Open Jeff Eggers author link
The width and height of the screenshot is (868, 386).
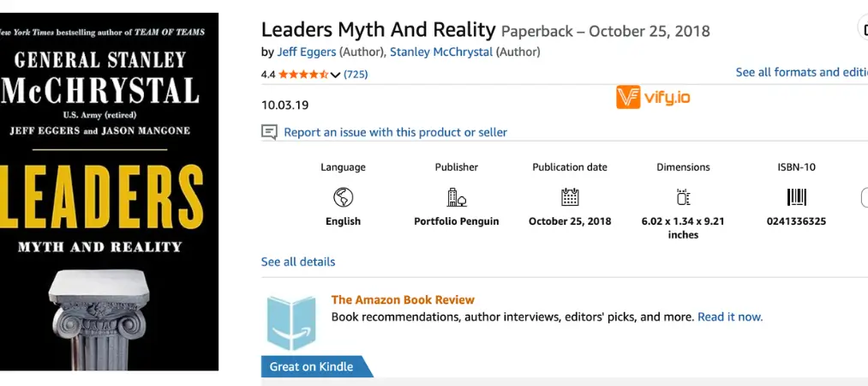(306, 51)
